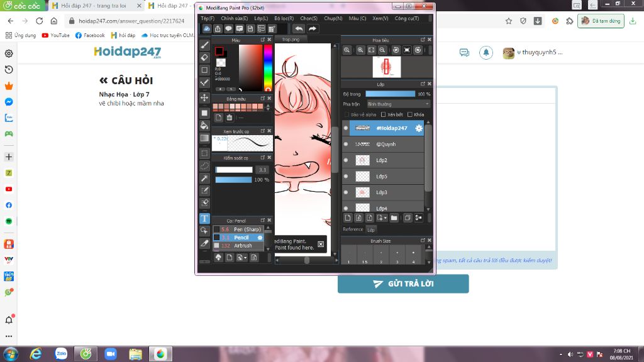Select the Brush tool in MediBang toolbar
644x362 pixels.
(204, 45)
